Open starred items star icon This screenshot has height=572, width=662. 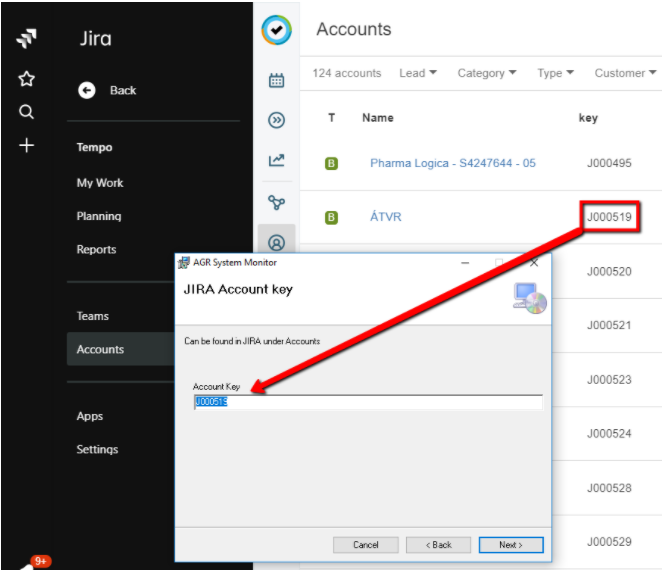(27, 79)
